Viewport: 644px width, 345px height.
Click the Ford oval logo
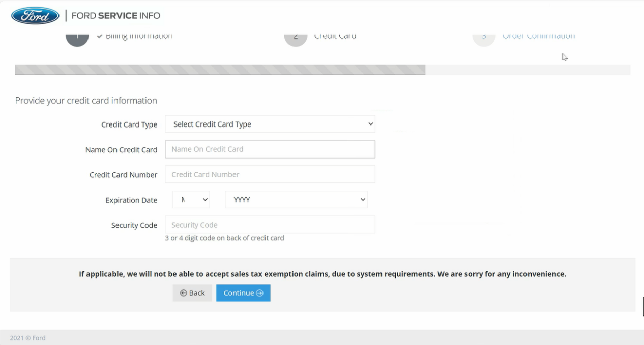[35, 16]
